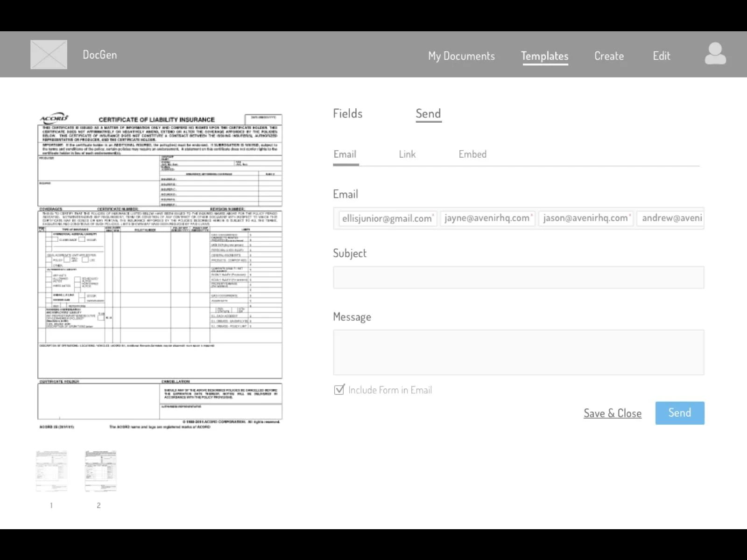
Task: Select Edit in the navigation bar
Action: coord(661,56)
